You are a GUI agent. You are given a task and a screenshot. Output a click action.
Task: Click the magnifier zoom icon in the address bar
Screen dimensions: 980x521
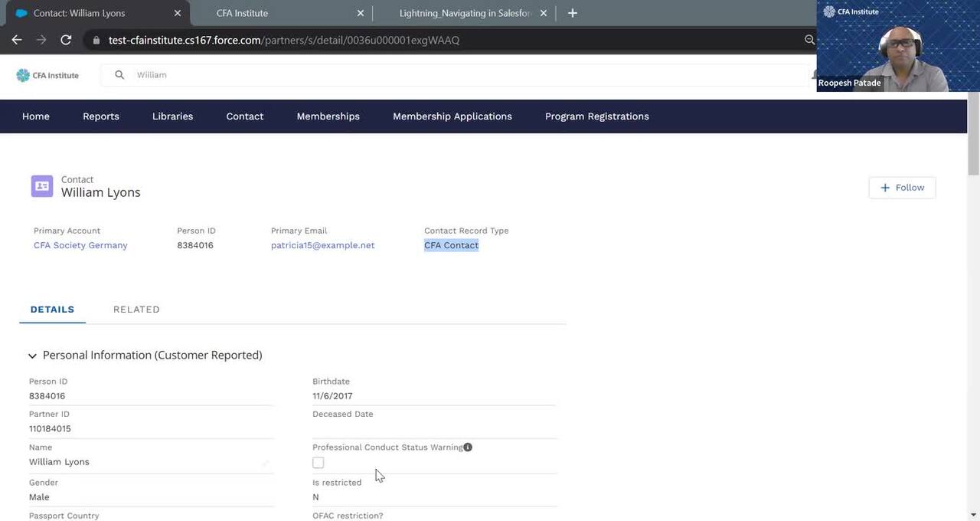click(x=810, y=40)
